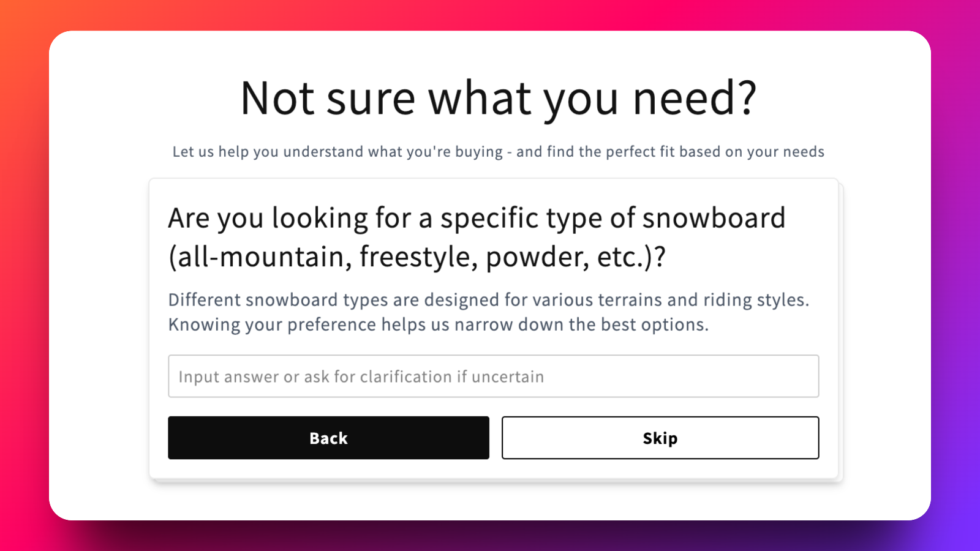Skip this snowboard type question
This screenshot has width=980, height=551.
click(x=660, y=438)
